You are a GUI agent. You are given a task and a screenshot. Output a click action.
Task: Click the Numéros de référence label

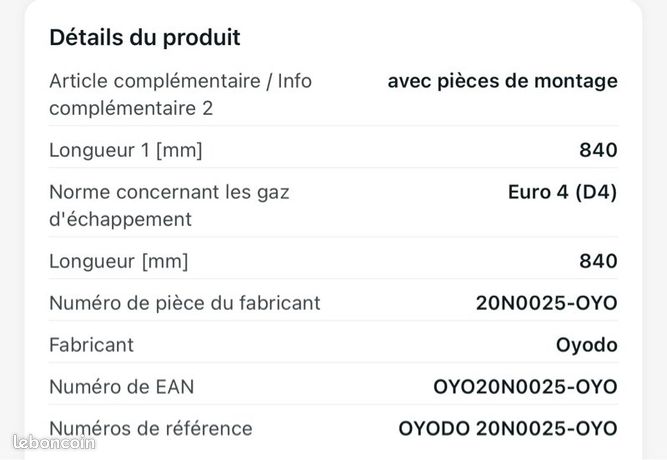(151, 429)
